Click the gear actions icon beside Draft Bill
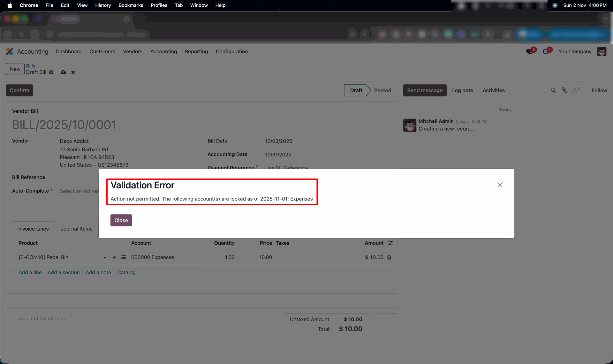Viewport: 613px width, 364px height. [x=51, y=72]
